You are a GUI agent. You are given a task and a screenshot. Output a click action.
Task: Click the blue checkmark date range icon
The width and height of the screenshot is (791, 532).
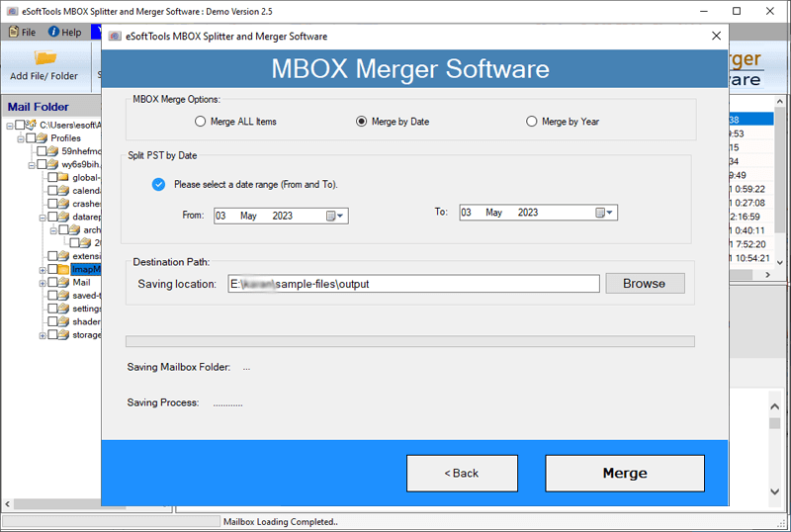coord(158,184)
